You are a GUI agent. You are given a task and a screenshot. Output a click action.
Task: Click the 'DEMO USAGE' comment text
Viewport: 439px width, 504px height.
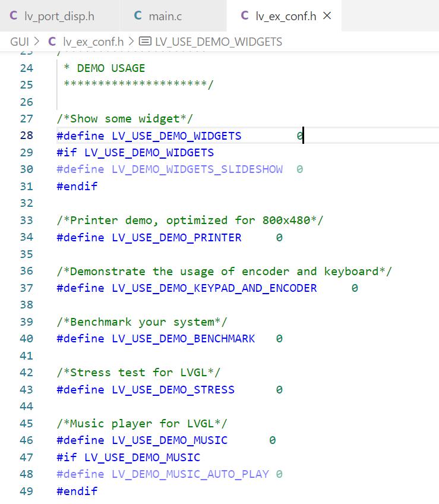click(111, 68)
